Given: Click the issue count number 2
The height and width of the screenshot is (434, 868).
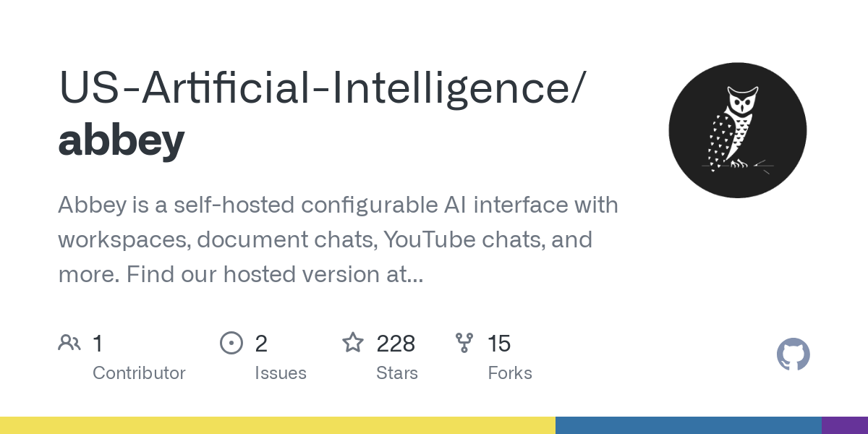Looking at the screenshot, I should click(x=261, y=344).
